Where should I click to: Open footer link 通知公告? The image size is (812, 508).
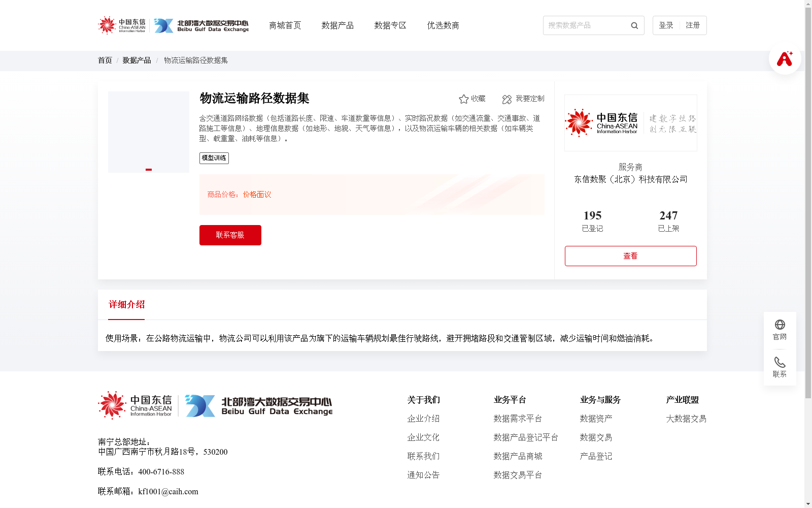423,475
